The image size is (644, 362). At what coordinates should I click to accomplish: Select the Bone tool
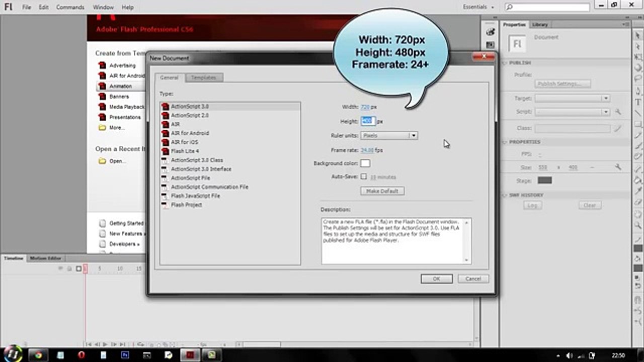(x=638, y=169)
